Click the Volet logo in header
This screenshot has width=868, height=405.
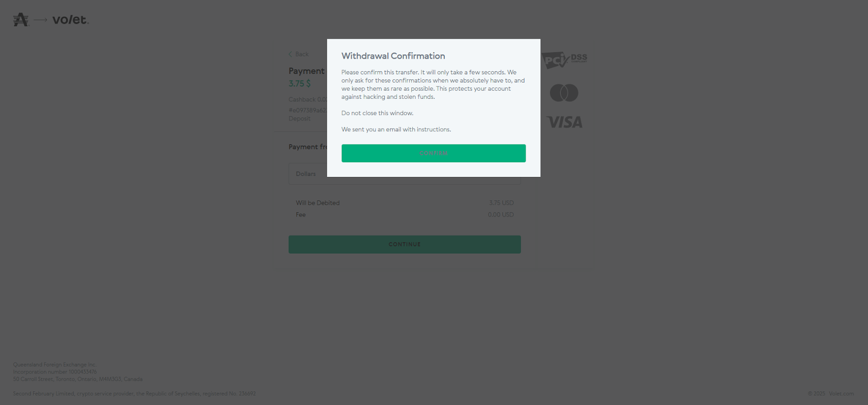click(x=71, y=20)
